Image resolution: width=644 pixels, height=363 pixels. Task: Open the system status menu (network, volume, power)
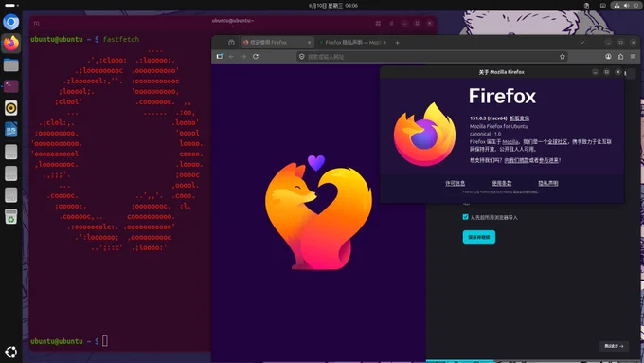(x=626, y=6)
